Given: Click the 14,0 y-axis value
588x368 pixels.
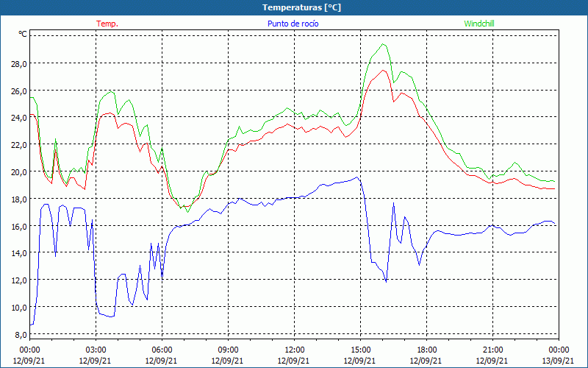Looking at the screenshot, I should [x=19, y=253].
